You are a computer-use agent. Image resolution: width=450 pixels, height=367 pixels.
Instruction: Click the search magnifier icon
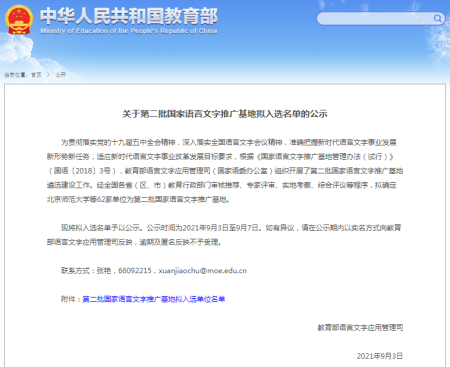[437, 18]
